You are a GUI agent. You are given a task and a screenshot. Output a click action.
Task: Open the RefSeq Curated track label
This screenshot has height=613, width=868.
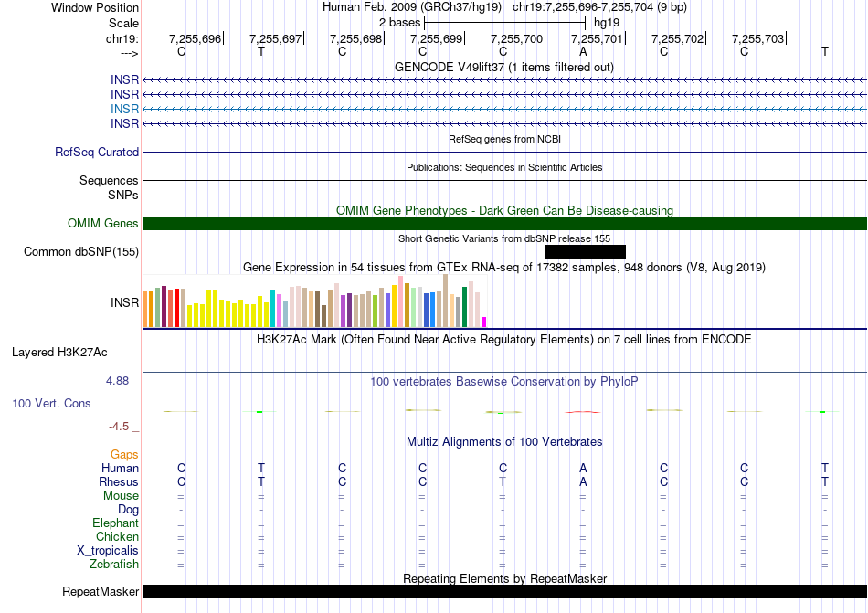(x=97, y=153)
